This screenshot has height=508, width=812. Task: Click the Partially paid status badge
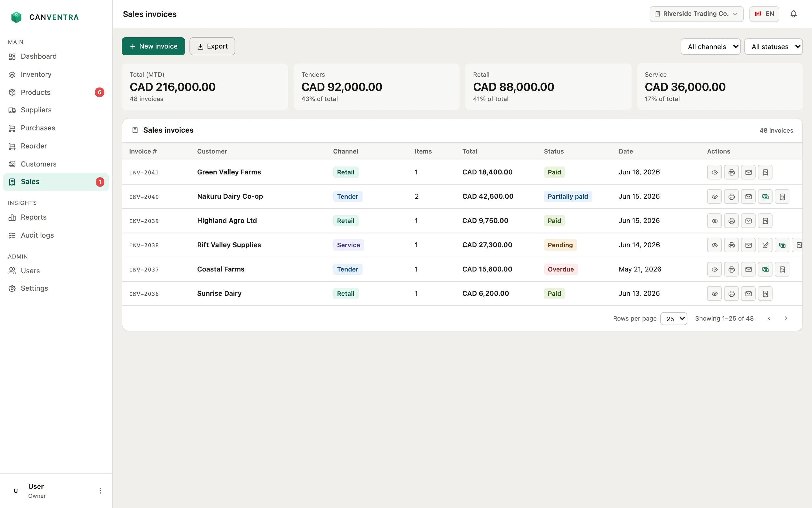(568, 196)
